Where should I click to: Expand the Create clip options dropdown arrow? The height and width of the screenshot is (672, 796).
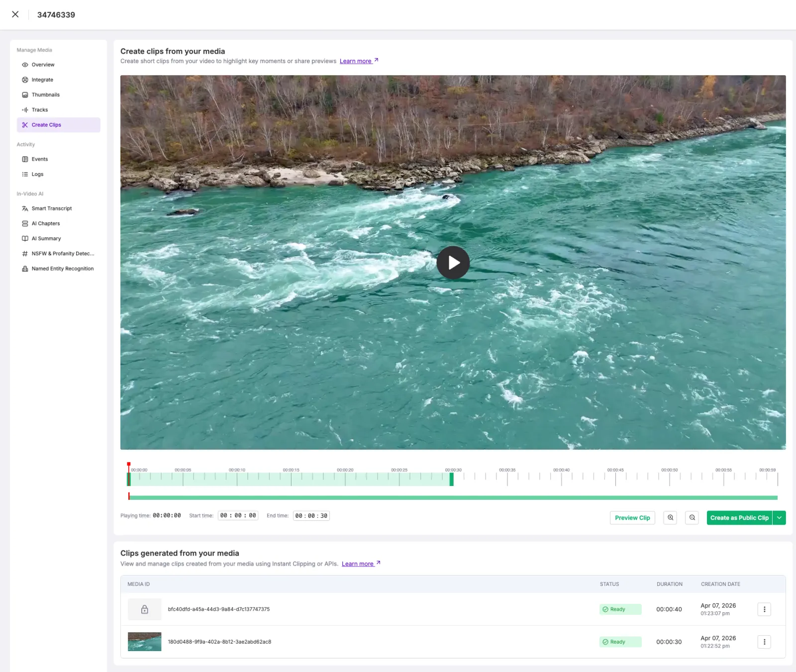[780, 518]
